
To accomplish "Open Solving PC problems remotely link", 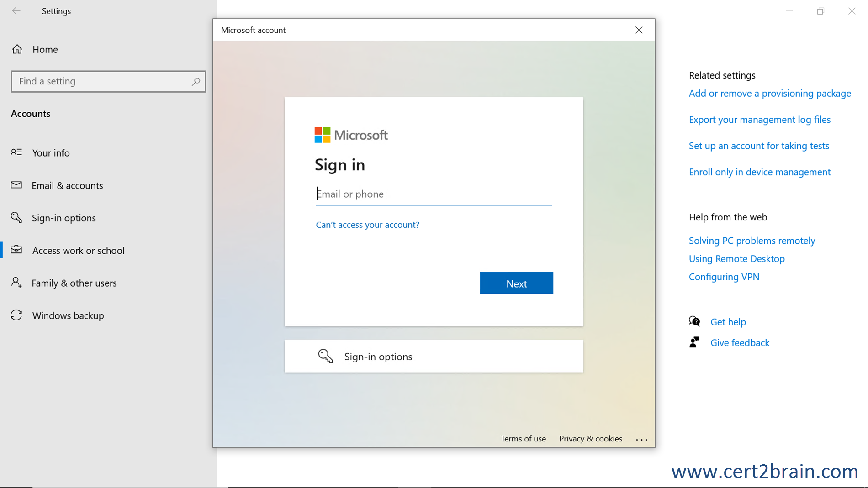I will tap(752, 241).
